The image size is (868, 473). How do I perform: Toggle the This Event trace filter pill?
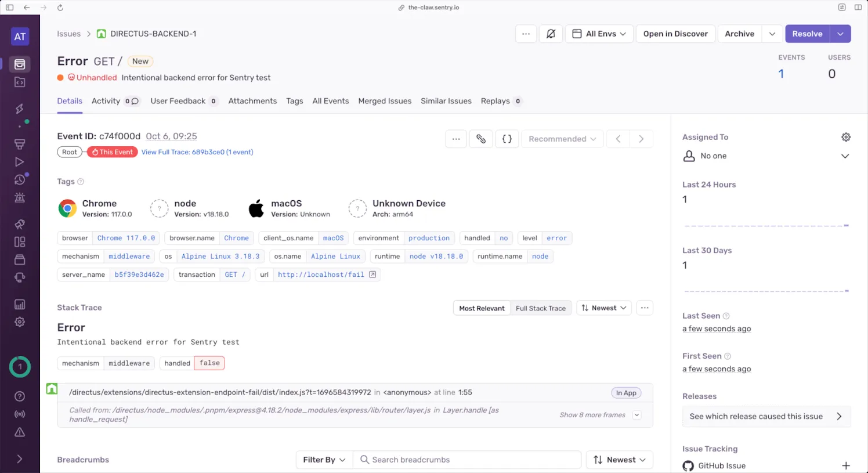pos(111,152)
